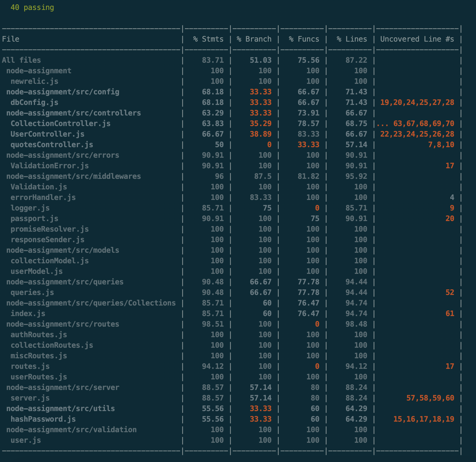Click the node-assignment/src/models folder row
The width and height of the screenshot is (476, 462).
[x=63, y=250]
